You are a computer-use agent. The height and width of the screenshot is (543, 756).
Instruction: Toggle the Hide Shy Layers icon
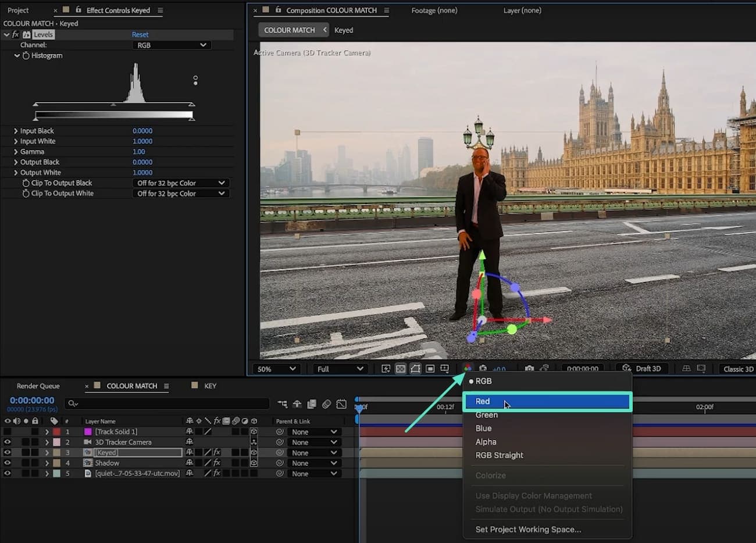tap(297, 403)
